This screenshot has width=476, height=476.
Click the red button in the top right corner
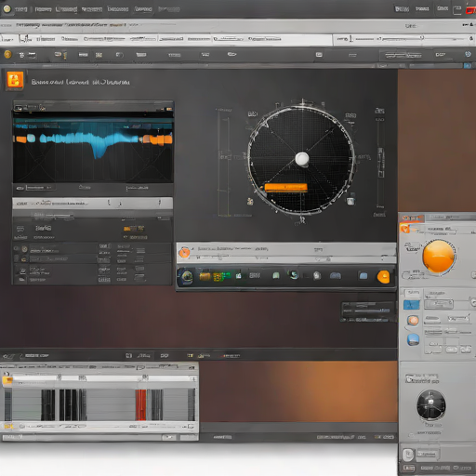point(470,10)
